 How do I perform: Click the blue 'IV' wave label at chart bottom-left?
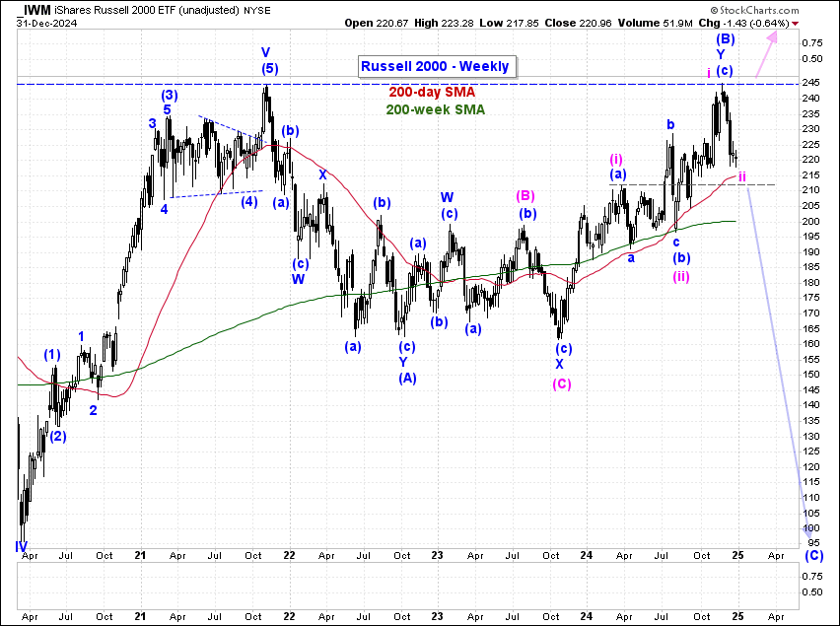22,546
